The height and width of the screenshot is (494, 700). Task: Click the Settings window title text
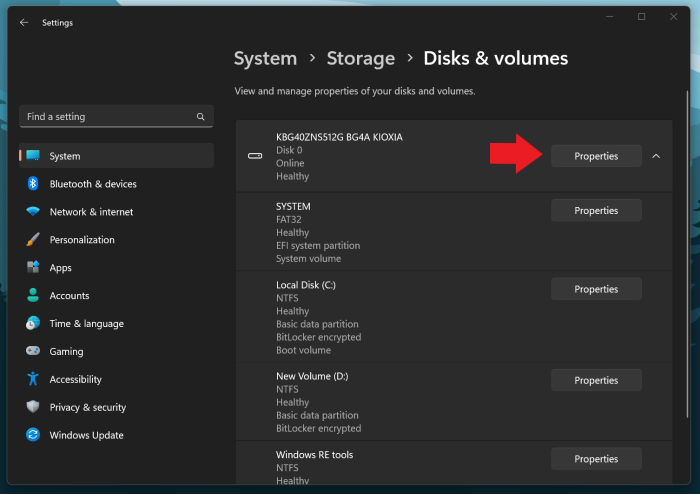(x=57, y=23)
